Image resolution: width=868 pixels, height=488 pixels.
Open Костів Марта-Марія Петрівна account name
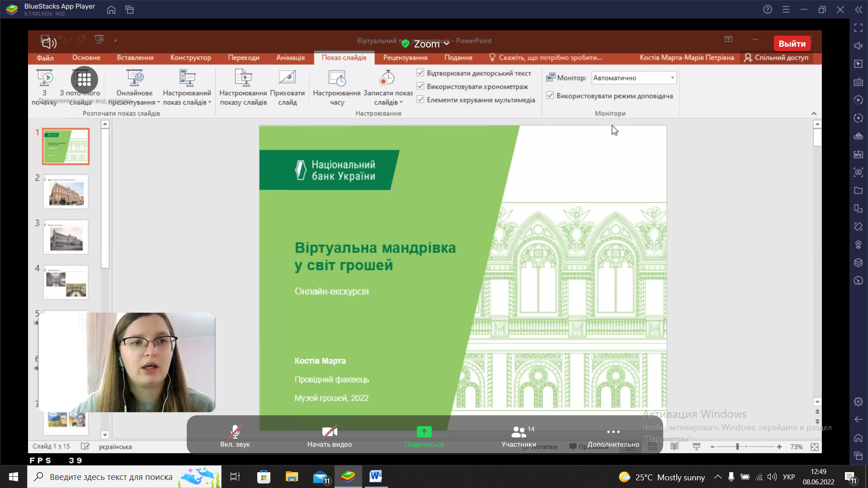[687, 58]
